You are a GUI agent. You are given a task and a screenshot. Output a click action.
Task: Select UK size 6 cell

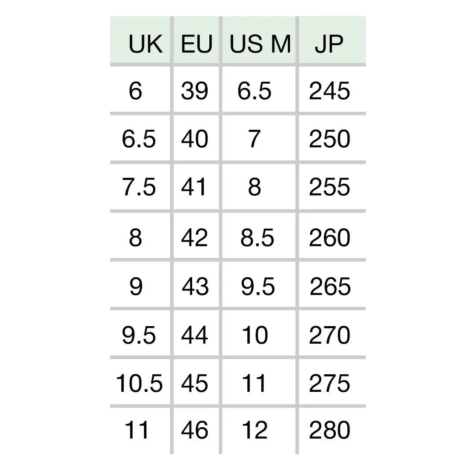point(136,91)
